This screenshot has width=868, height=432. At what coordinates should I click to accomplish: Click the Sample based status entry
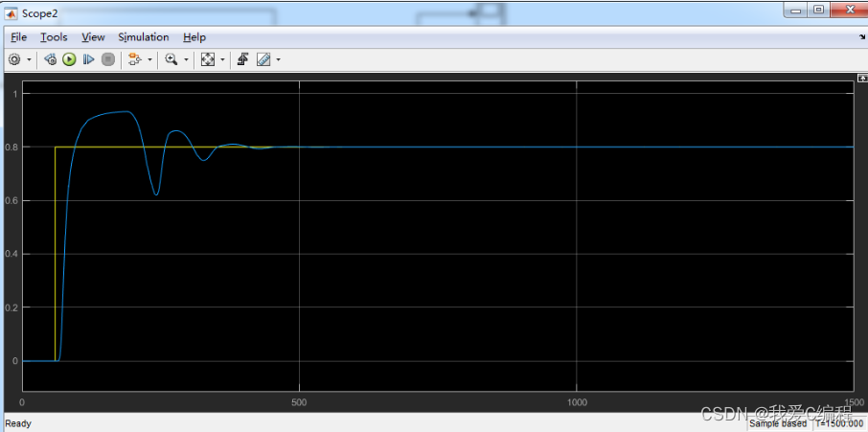[x=779, y=423]
